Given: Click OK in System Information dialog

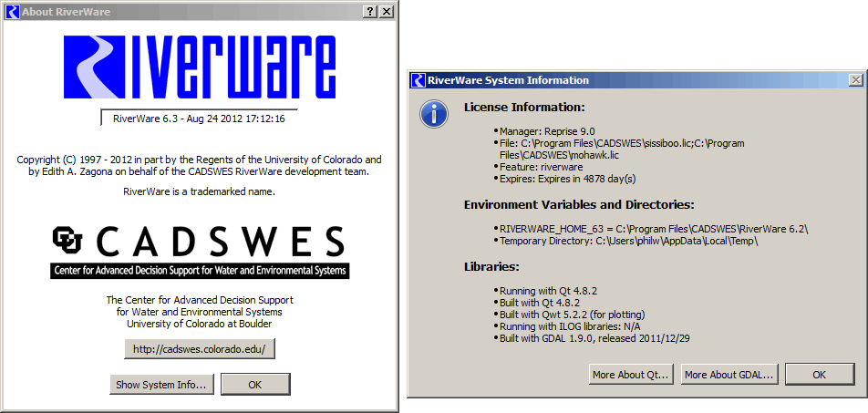Looking at the screenshot, I should tap(820, 374).
